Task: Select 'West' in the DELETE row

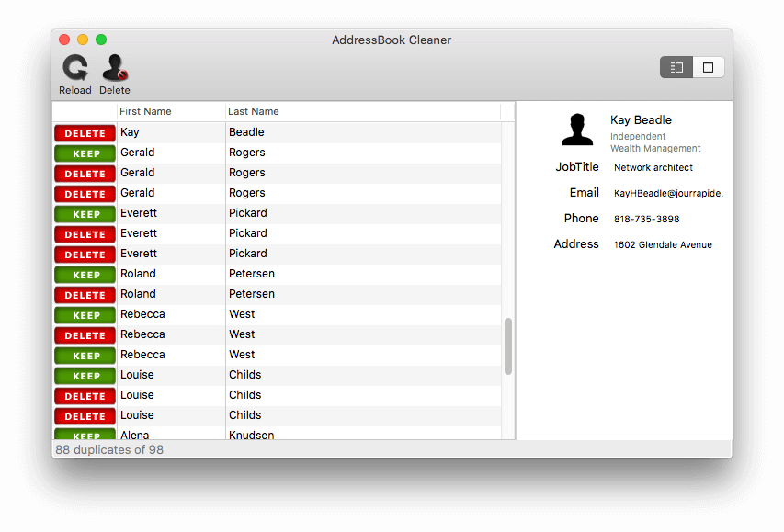Action: pyautogui.click(x=242, y=334)
